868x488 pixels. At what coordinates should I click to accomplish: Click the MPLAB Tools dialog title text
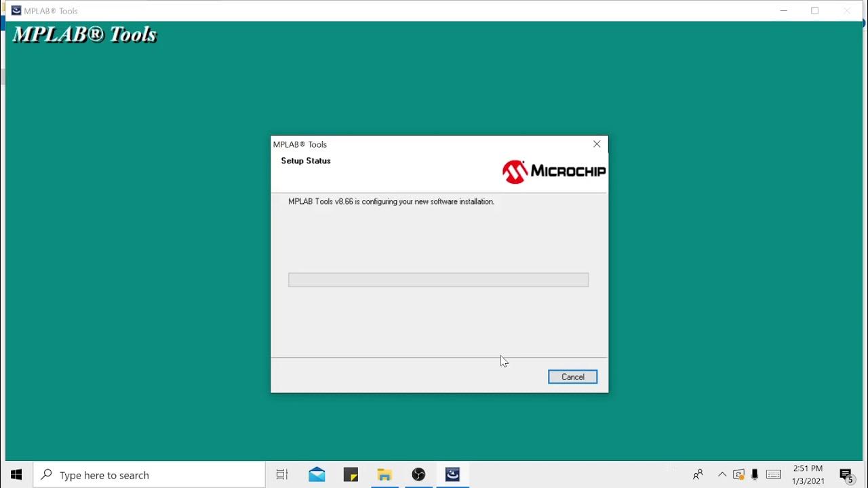300,144
